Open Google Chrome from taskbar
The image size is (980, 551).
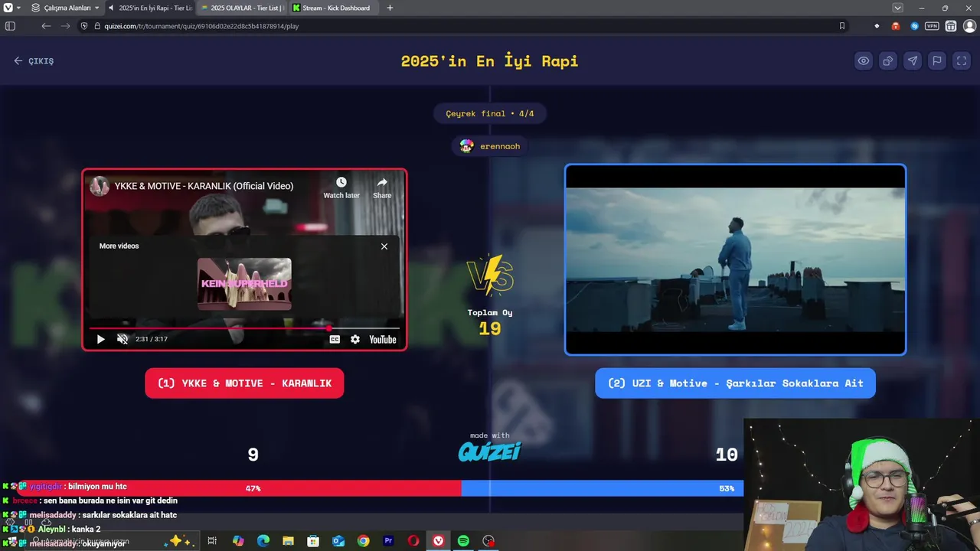coord(363,541)
